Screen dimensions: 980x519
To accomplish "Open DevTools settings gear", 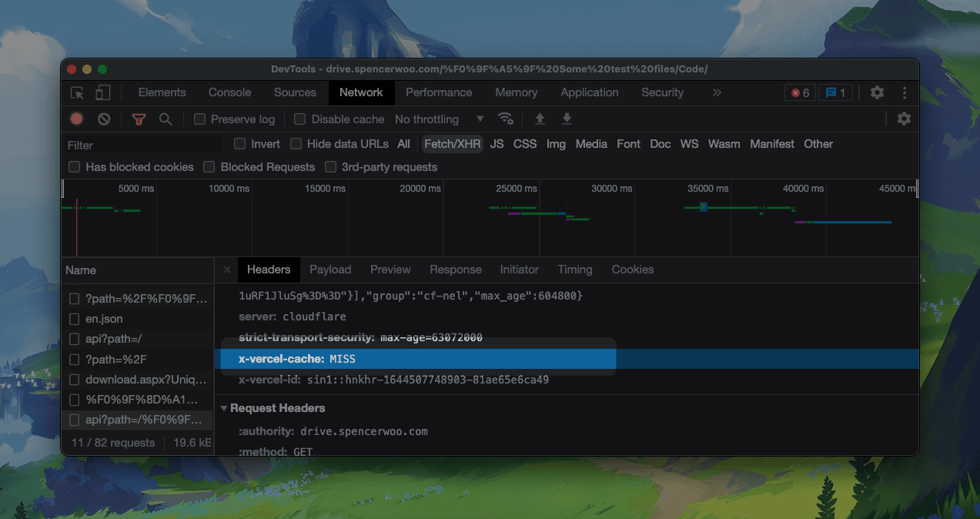I will point(877,92).
